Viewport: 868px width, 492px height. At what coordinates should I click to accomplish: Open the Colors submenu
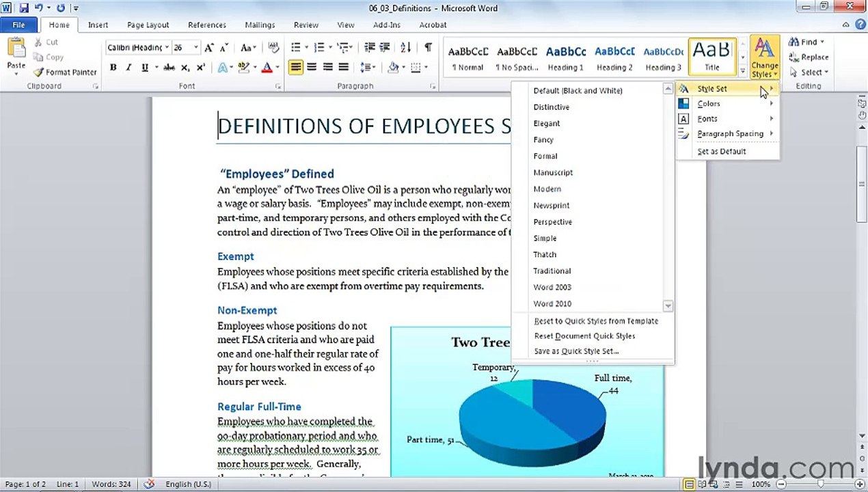(x=727, y=104)
